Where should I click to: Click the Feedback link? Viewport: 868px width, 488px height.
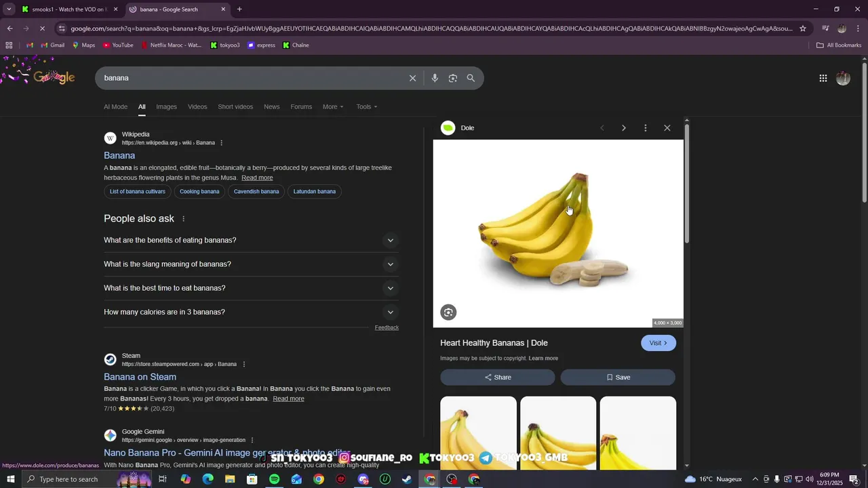point(387,328)
